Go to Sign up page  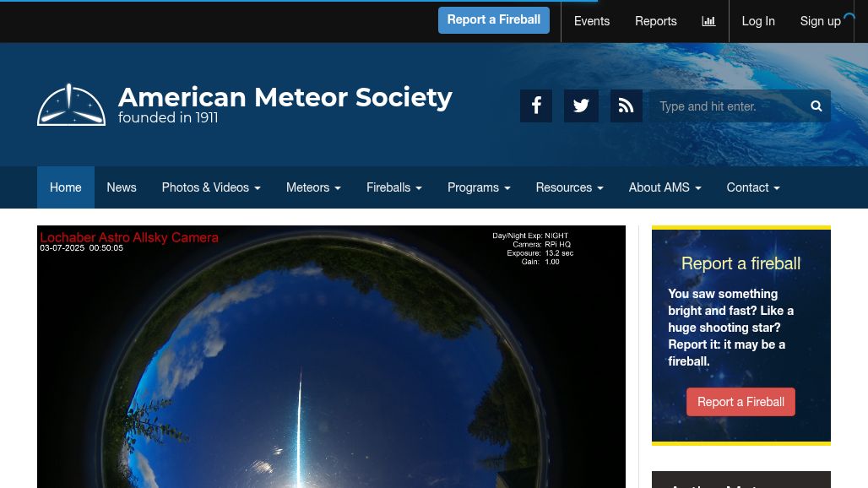click(821, 21)
